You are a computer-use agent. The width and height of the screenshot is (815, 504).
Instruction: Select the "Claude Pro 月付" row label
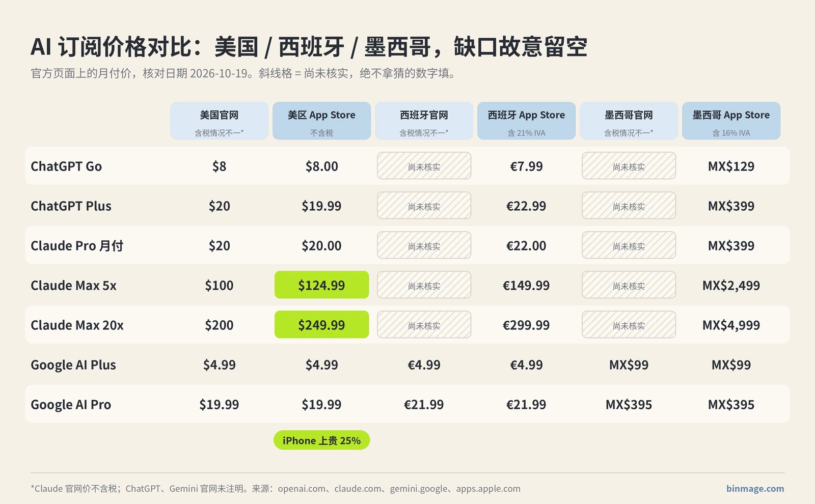[x=77, y=246]
